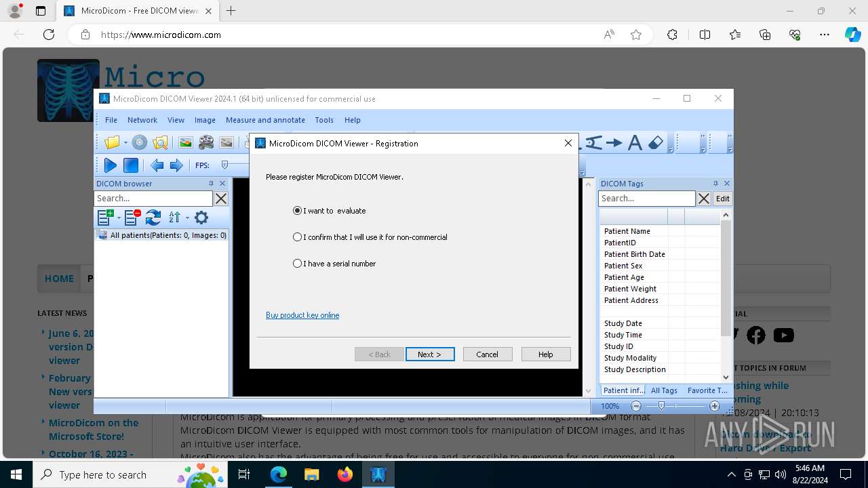Open the arrow beside the Open folder icon
Viewport: 868px width, 488px height.
tap(125, 143)
